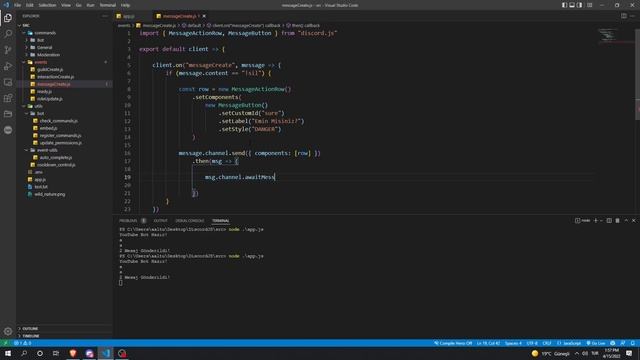Open Run and Debug view
This screenshot has height=360, width=640.
coord(8,66)
